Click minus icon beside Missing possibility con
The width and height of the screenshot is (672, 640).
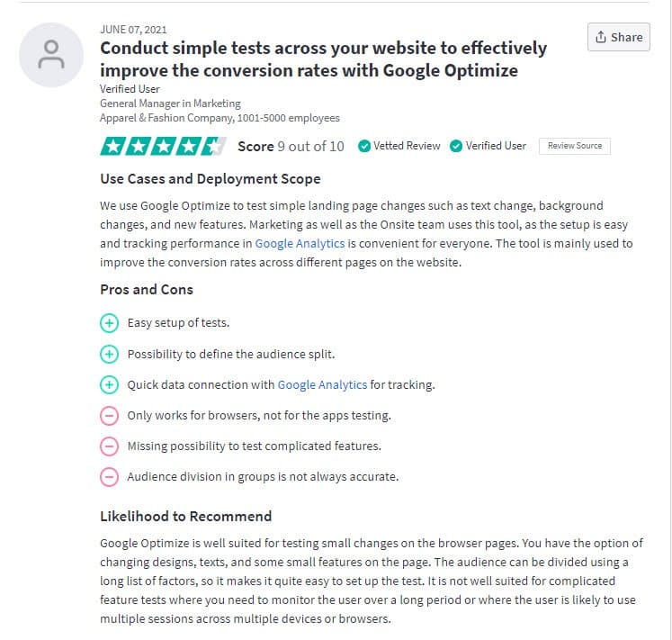click(x=109, y=446)
